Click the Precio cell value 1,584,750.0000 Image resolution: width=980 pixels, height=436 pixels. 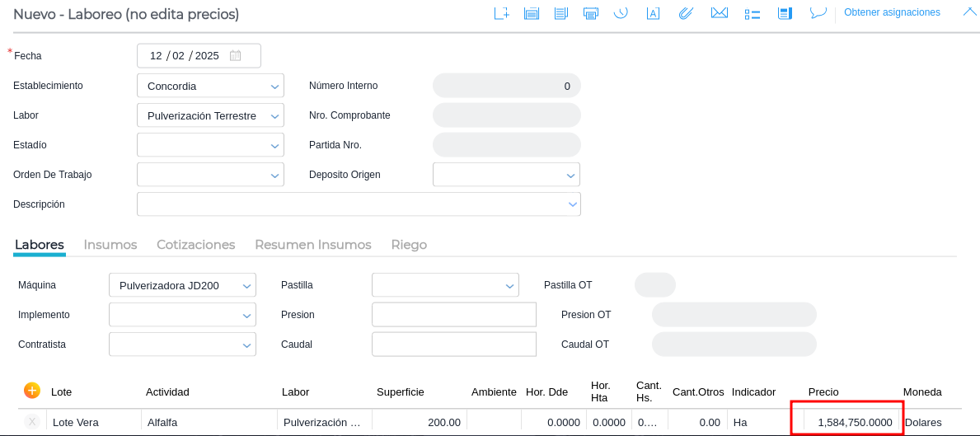point(854,422)
